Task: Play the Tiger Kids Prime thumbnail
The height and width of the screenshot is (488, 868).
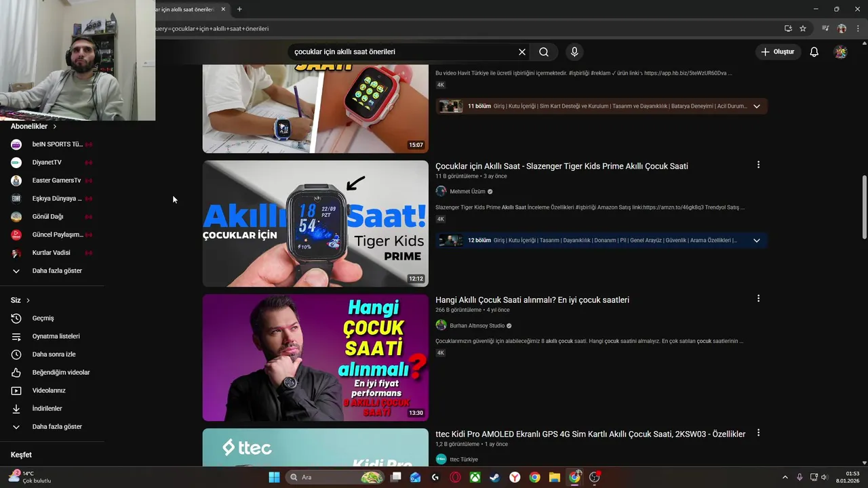Action: coord(315,224)
